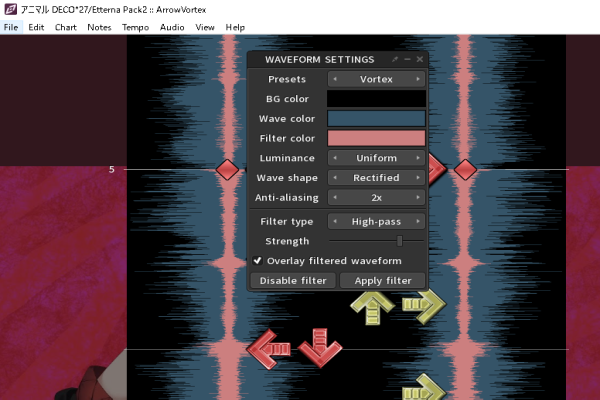Click the rightmost red diamond note
Screen dimensions: 600x400
coord(465,169)
